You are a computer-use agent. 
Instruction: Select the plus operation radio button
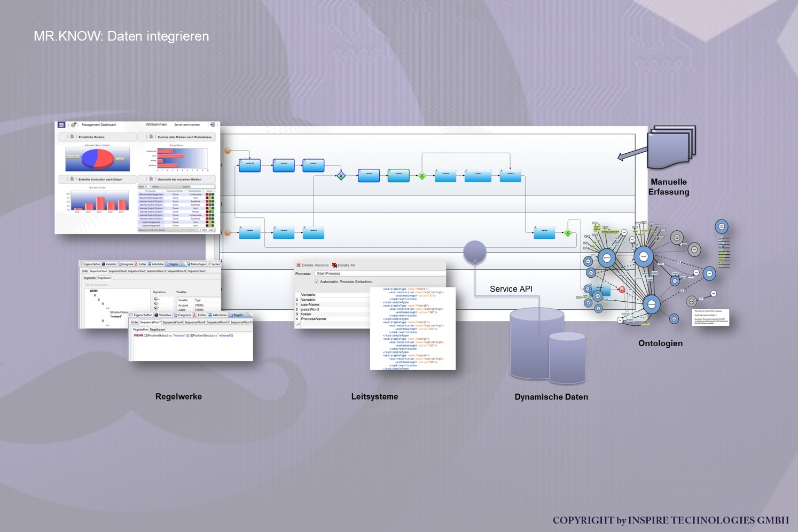(156, 299)
